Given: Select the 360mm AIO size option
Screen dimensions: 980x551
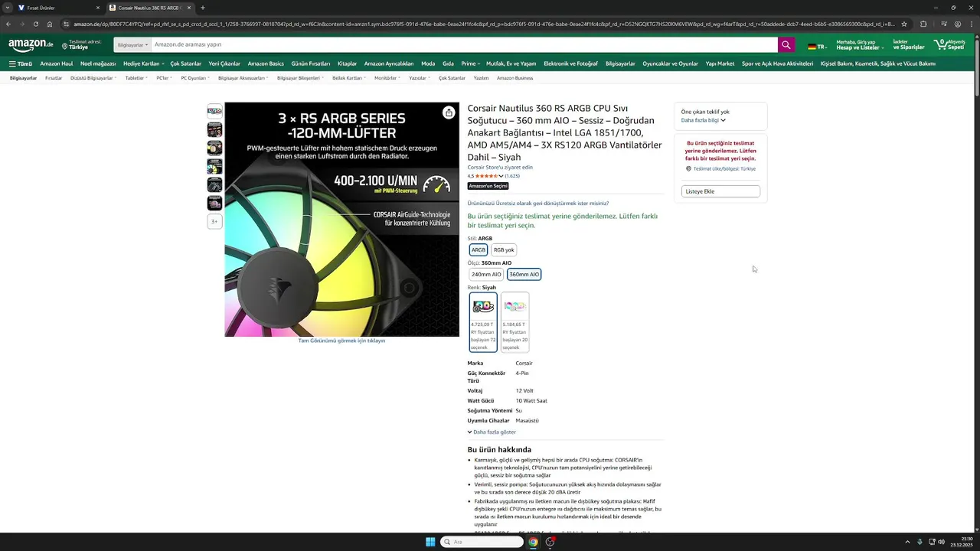Looking at the screenshot, I should click(x=524, y=274).
